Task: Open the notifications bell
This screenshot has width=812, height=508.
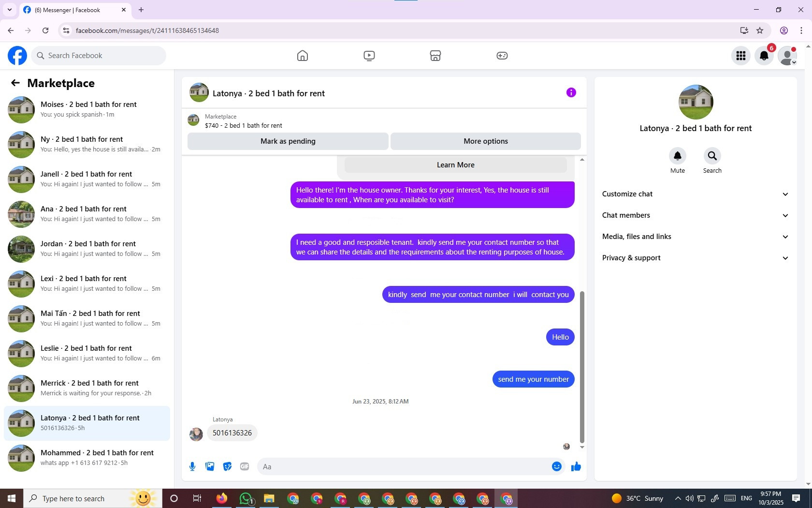Action: 764,56
